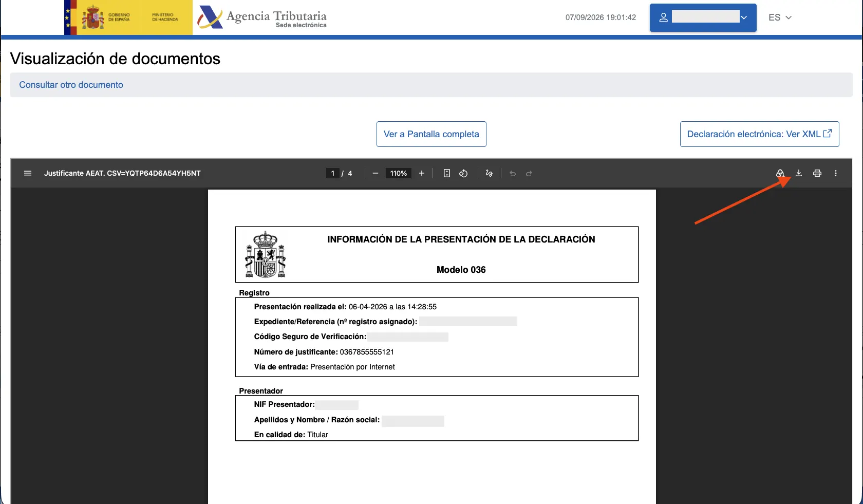Viewport: 863px width, 504px height.
Task: Click Ver a Pantalla completa button
Action: coord(431,134)
